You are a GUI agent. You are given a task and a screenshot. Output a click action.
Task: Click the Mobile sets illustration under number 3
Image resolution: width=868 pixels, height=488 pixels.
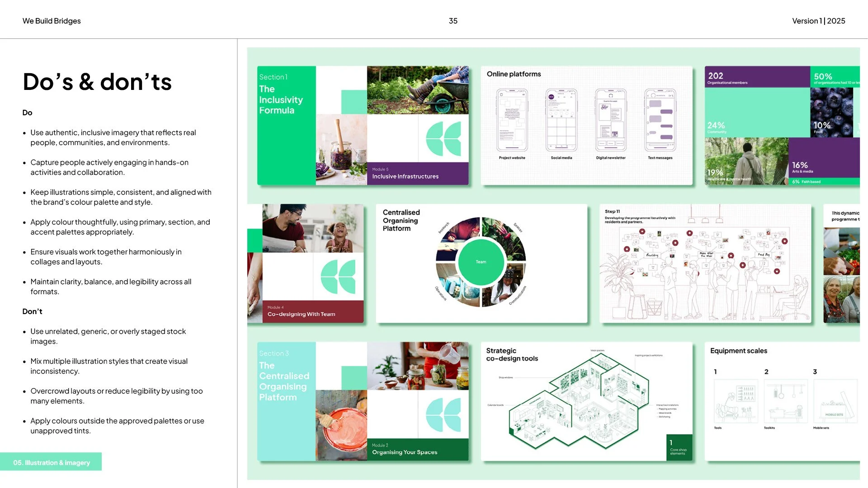835,401
